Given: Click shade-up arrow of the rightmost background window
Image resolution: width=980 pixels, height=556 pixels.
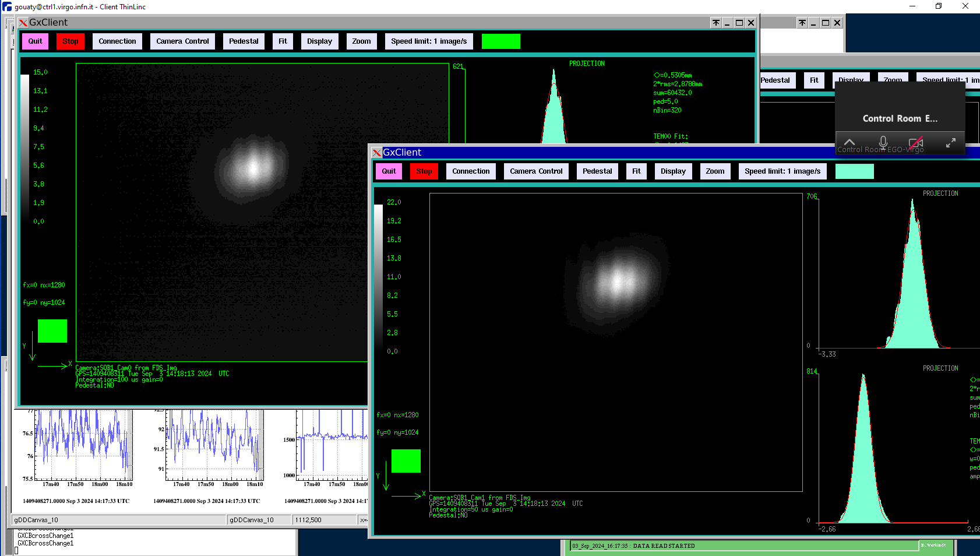Looking at the screenshot, I should (x=802, y=23).
